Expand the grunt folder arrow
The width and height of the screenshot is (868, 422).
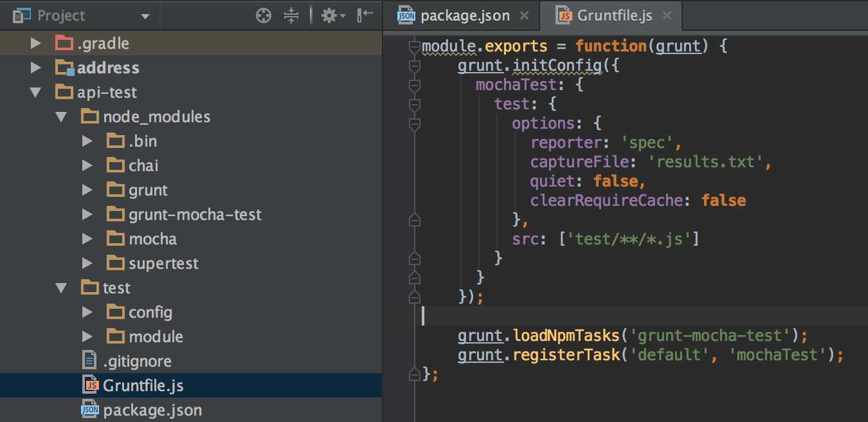point(87,190)
